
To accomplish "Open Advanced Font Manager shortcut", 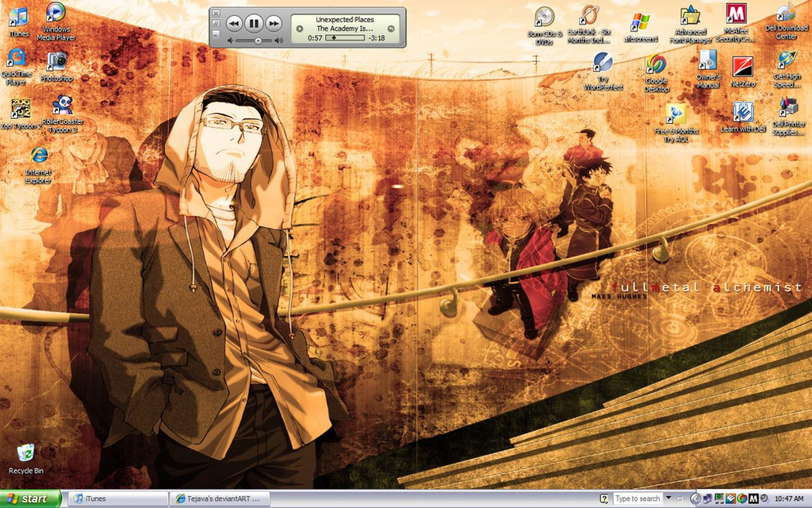I will coord(691,25).
